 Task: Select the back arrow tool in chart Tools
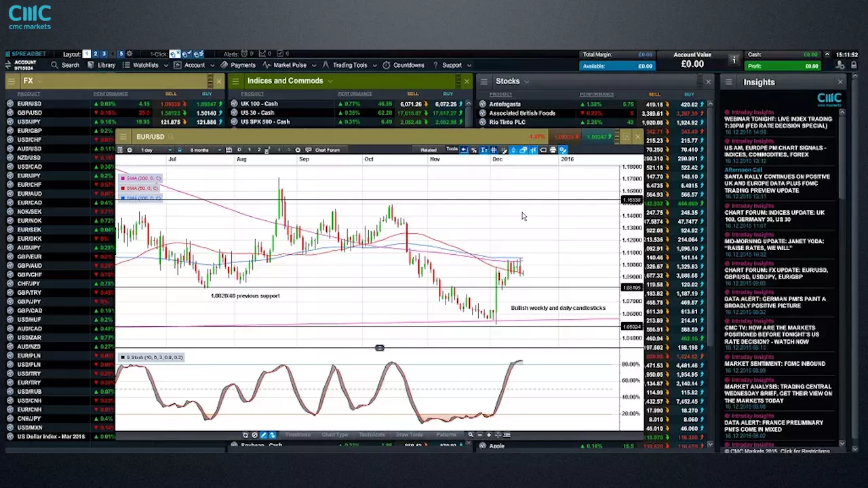click(463, 150)
